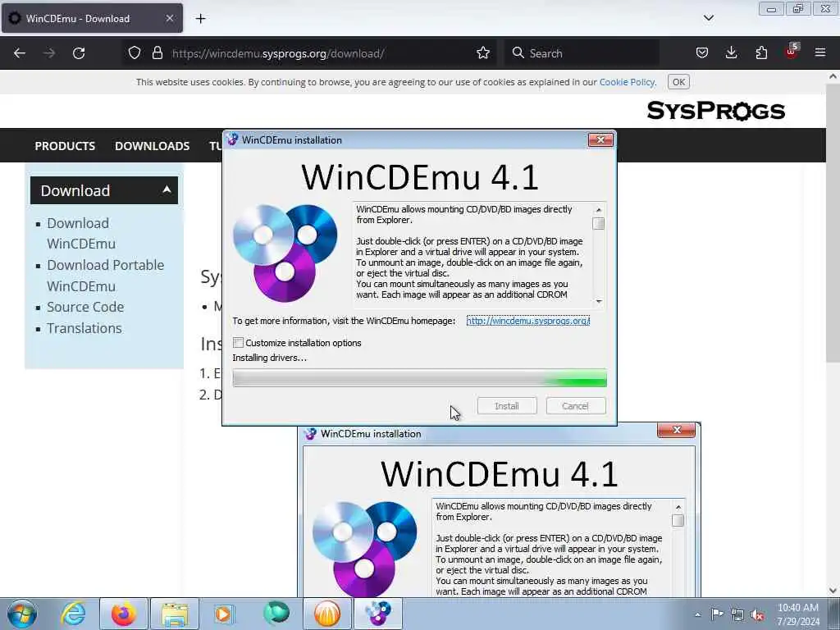Open the media player taskbar icon
840x630 pixels.
pyautogui.click(x=224, y=614)
